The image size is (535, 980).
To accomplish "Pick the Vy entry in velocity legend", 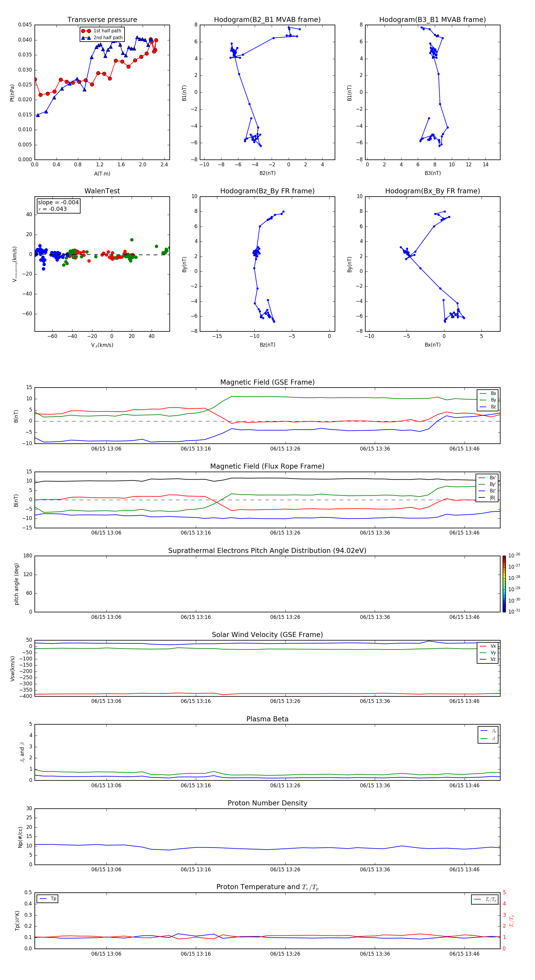I will 488,652.
